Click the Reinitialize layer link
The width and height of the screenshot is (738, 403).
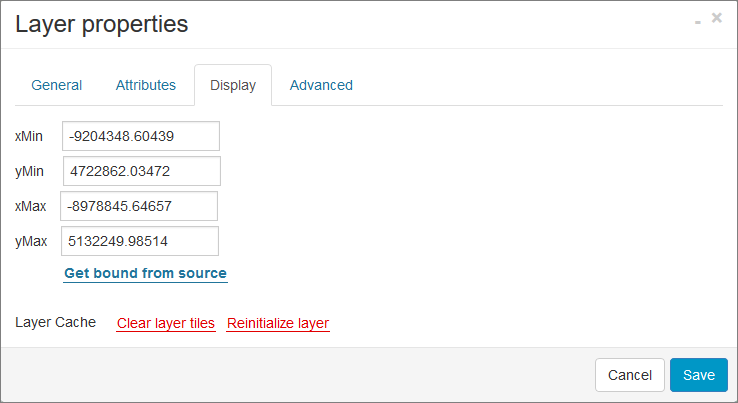[278, 323]
